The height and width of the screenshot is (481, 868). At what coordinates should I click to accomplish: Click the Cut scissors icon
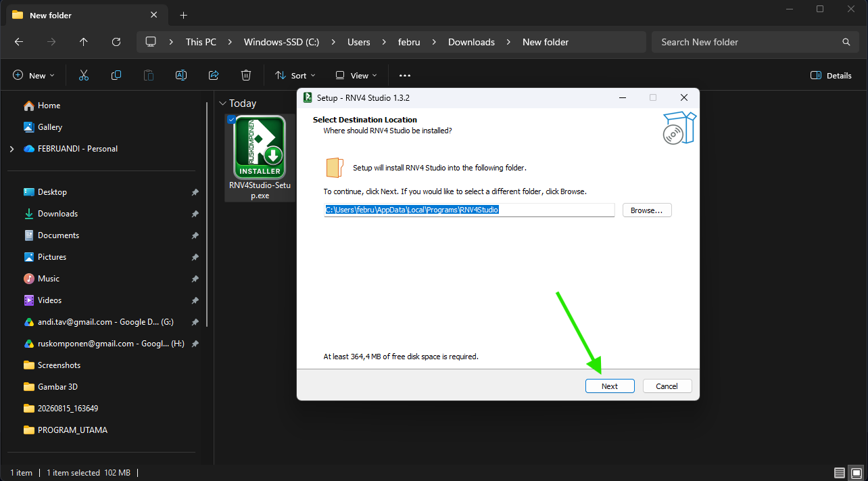click(84, 76)
